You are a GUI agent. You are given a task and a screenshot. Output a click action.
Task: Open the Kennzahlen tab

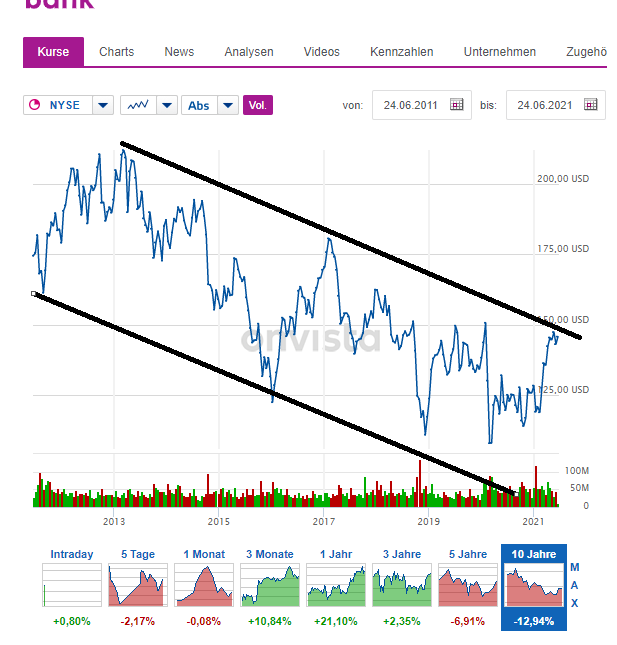pos(401,52)
